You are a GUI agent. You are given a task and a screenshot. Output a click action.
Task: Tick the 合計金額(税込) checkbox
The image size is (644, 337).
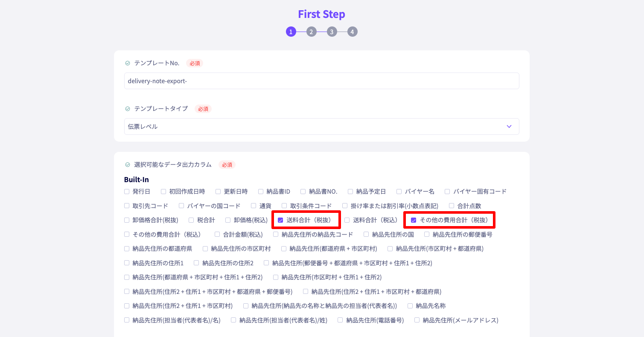click(217, 234)
